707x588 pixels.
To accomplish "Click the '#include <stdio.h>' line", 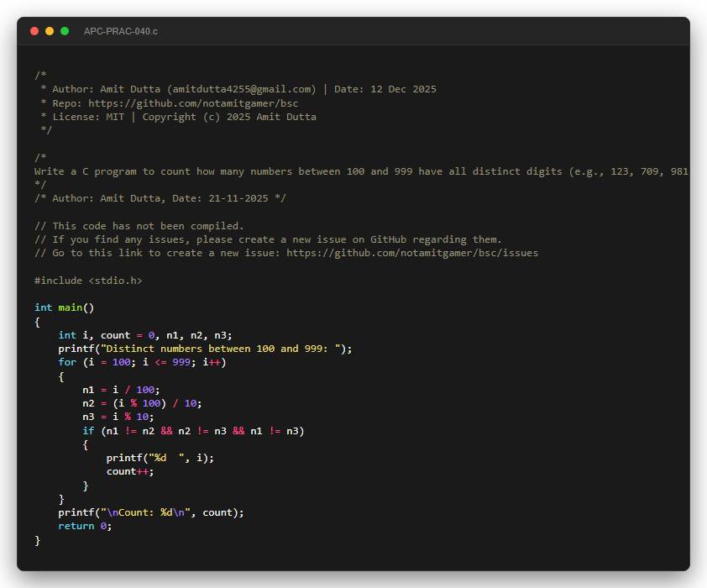I will tap(88, 281).
